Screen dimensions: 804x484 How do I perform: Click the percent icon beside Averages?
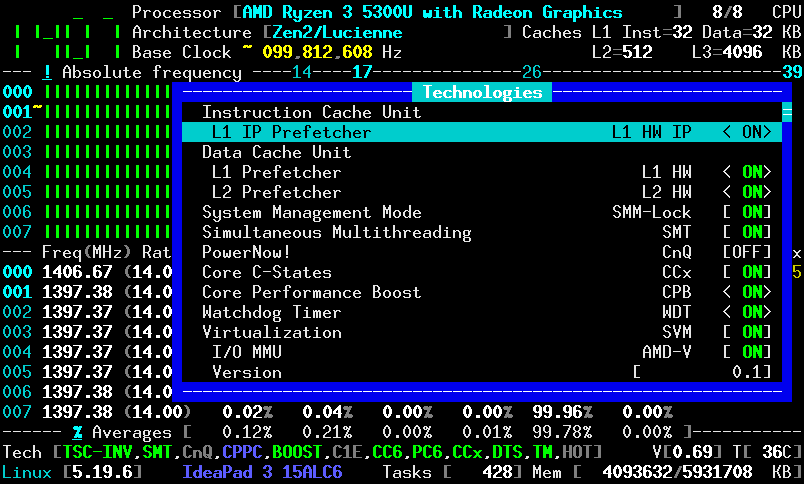[77, 433]
